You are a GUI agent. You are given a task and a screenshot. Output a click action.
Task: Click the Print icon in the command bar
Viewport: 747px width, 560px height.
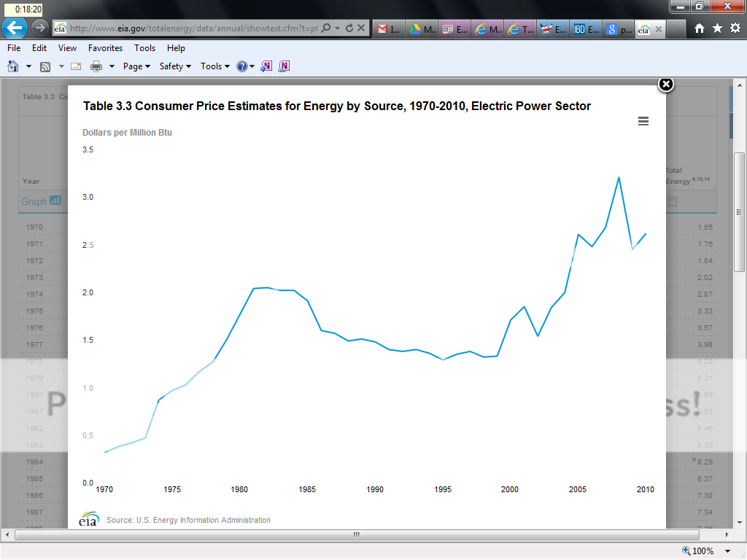[x=96, y=66]
